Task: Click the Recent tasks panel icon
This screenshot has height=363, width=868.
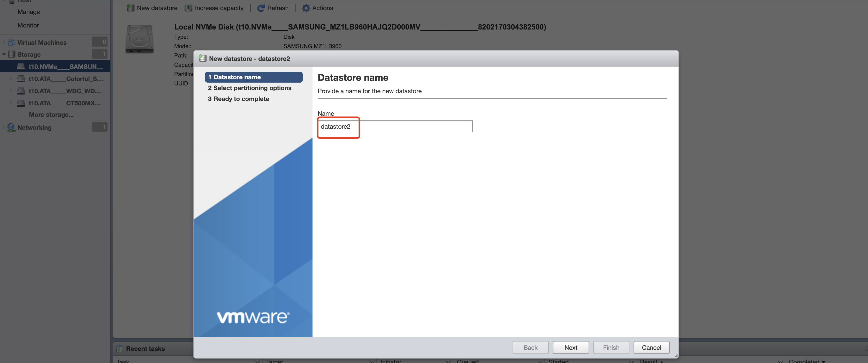Action: coord(119,348)
